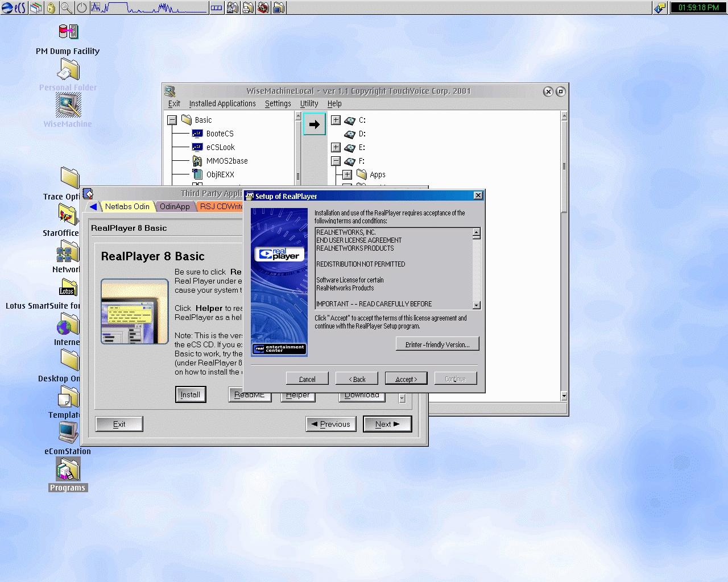Click the Printer-friendly Version button
The height and width of the screenshot is (582, 728).
point(437,343)
